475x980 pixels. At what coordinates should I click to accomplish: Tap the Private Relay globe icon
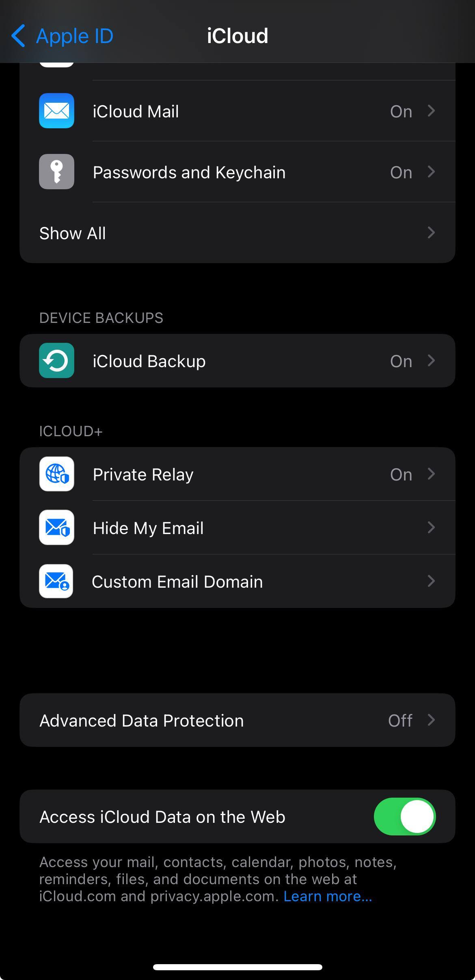pyautogui.click(x=56, y=474)
